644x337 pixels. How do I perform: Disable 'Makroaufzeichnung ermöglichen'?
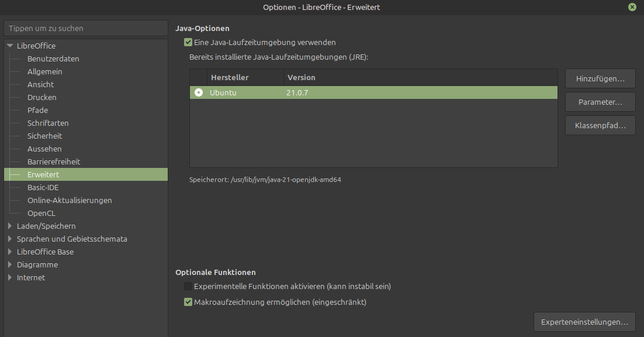click(188, 302)
